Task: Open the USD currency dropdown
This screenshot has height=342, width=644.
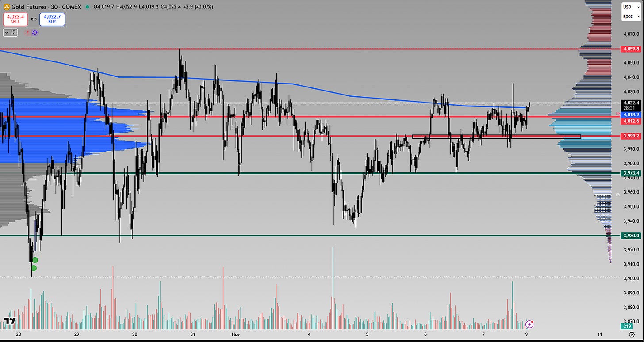Action: pyautogui.click(x=632, y=7)
